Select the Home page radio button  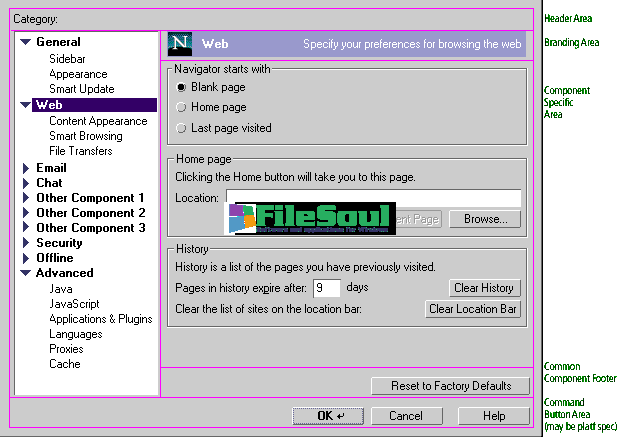181,107
